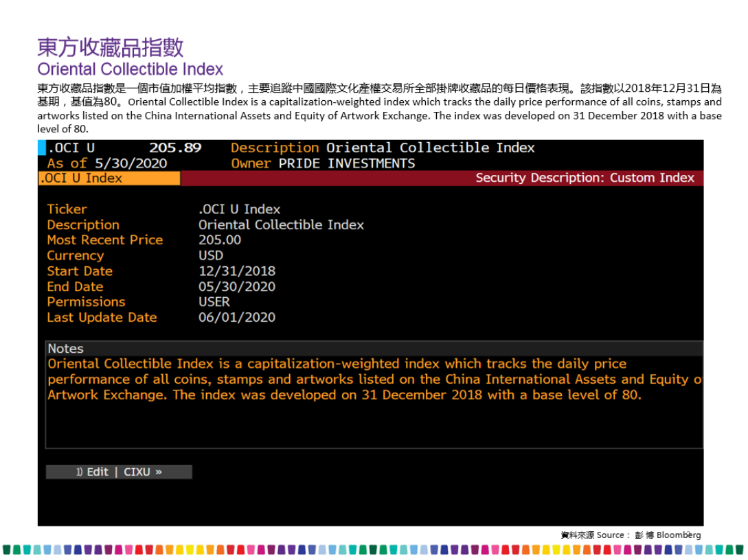Click the Security Description: Custom Index bar

coord(442,178)
